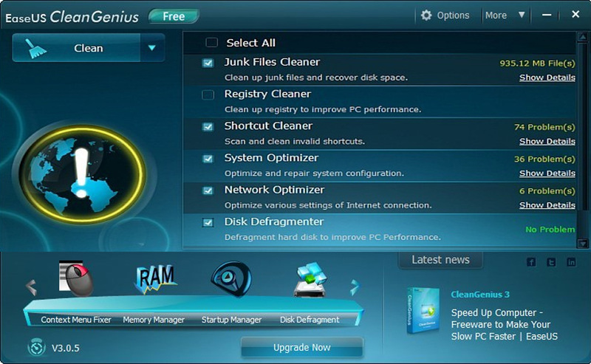591x364 pixels.
Task: Show Details for Shortcut Cleaner
Action: 547,141
